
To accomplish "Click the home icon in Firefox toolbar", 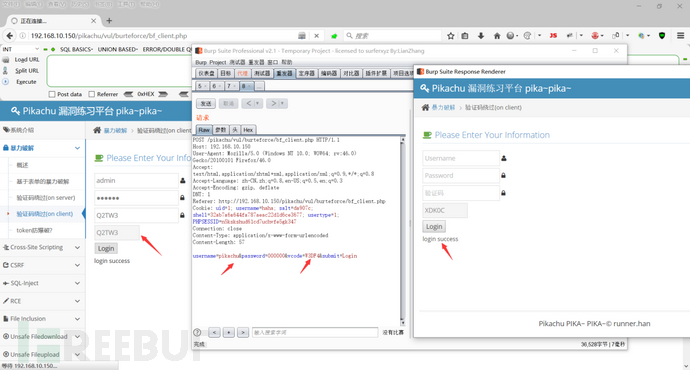I will tap(497, 36).
